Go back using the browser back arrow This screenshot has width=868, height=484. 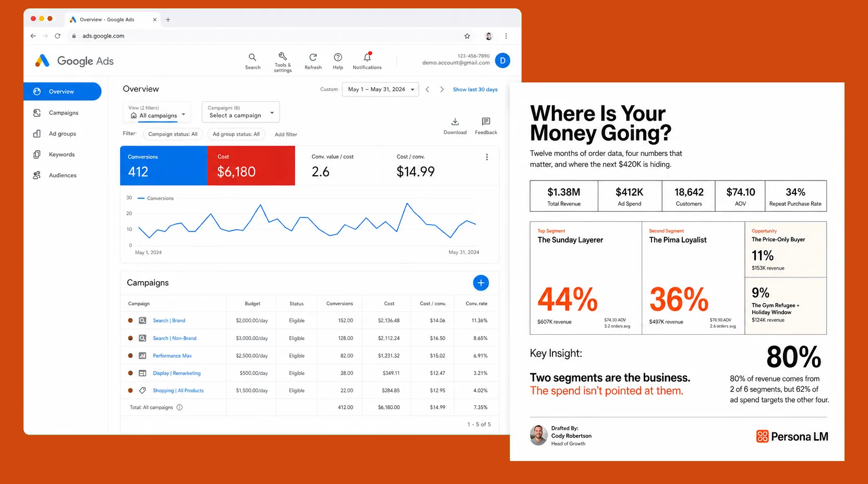33,36
